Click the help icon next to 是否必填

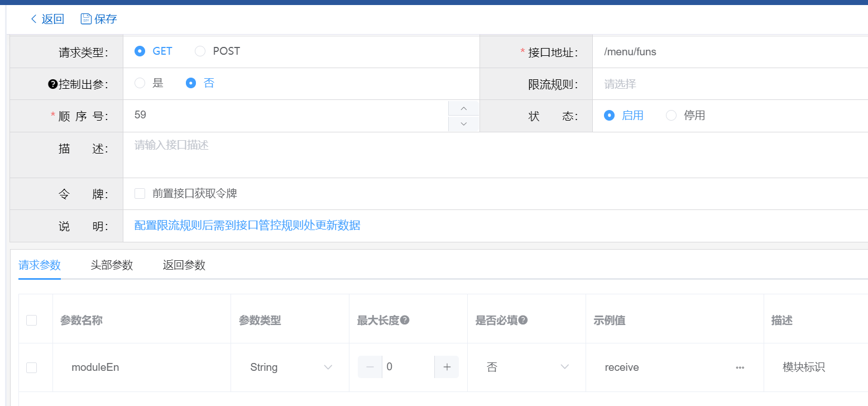tap(524, 320)
